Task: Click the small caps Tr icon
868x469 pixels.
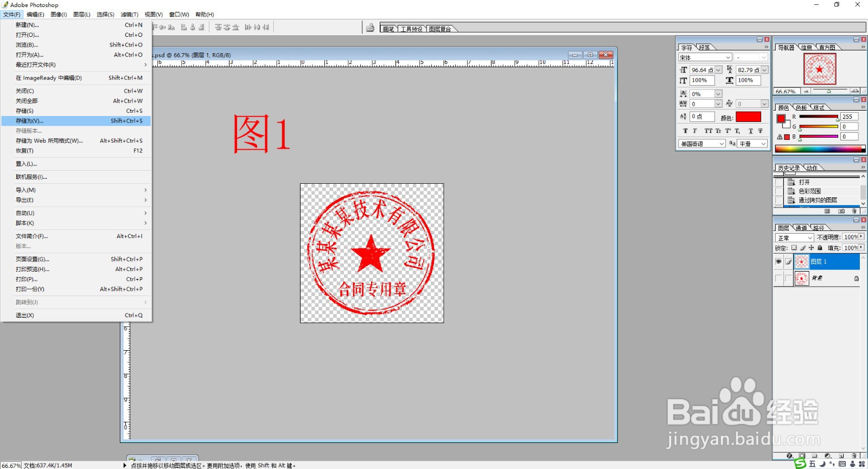Action: (718, 131)
